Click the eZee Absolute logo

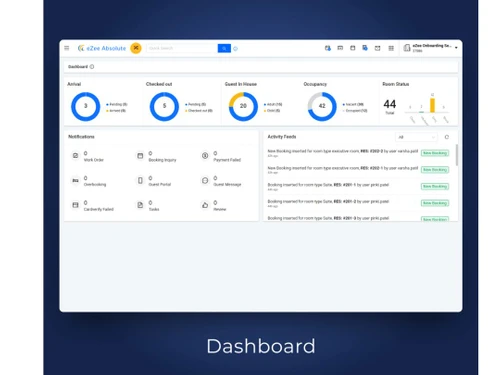pos(102,48)
